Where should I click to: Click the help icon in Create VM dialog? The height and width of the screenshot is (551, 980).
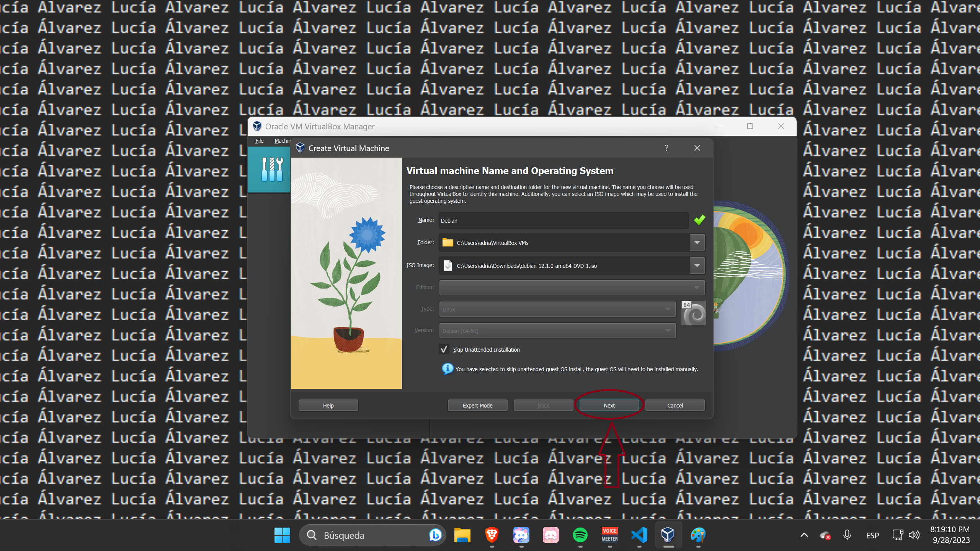666,148
